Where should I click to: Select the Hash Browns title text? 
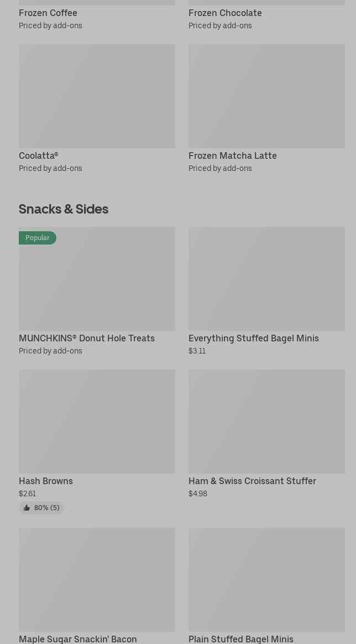pyautogui.click(x=46, y=481)
